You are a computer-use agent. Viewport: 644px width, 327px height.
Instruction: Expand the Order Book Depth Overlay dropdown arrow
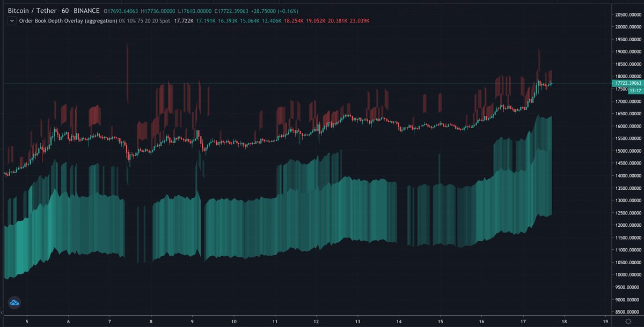point(11,21)
